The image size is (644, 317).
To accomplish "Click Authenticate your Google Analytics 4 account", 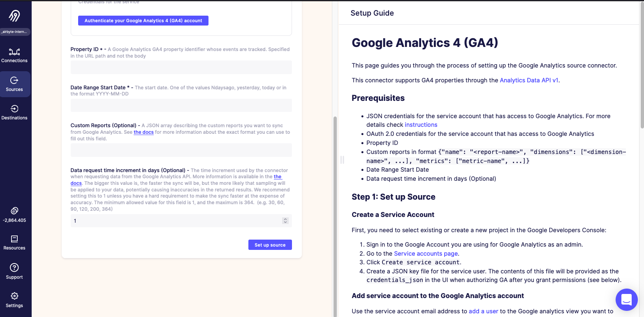I will coord(143,20).
